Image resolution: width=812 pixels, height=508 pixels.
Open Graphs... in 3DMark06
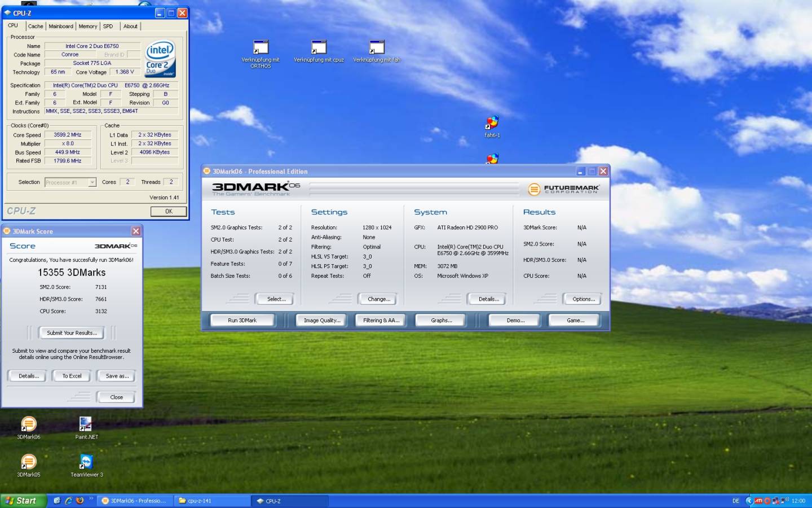[441, 320]
